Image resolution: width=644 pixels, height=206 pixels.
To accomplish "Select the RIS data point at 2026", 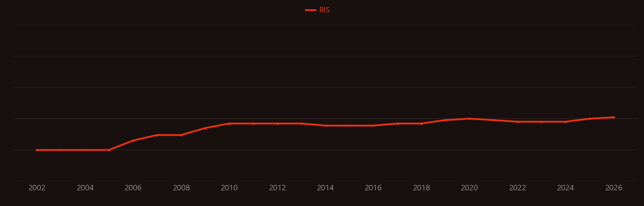I will point(614,117).
